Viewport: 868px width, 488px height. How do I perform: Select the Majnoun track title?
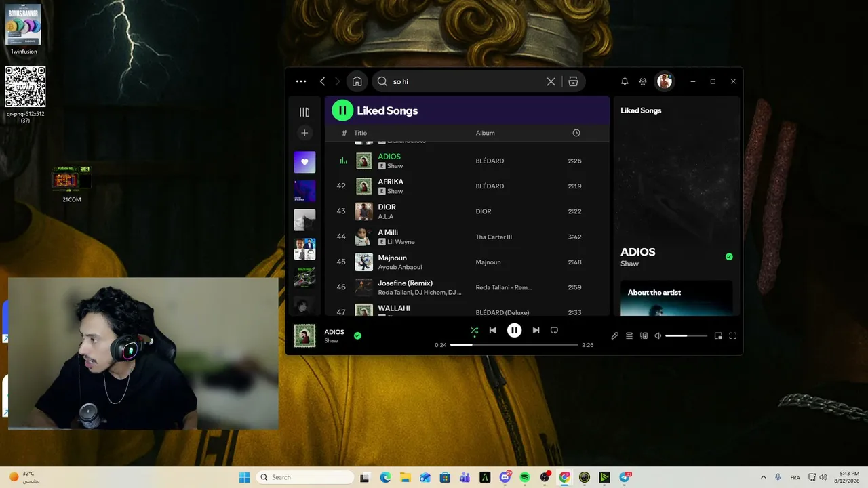coord(393,258)
